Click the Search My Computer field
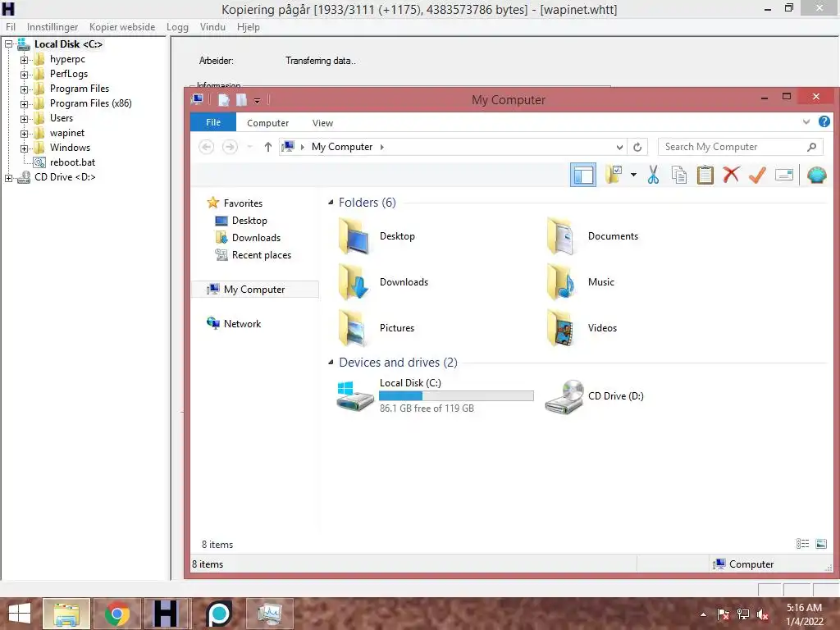840x630 pixels. pos(742,147)
